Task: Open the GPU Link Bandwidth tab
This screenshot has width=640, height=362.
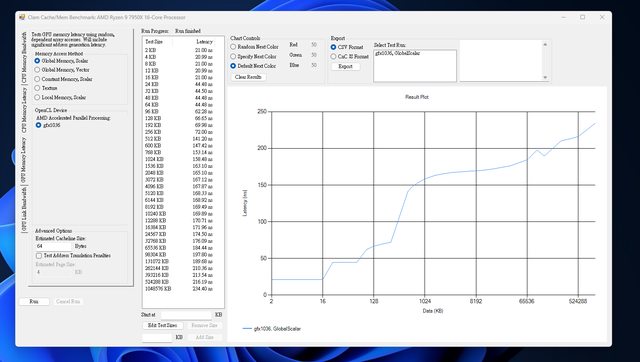Action: pyautogui.click(x=24, y=209)
